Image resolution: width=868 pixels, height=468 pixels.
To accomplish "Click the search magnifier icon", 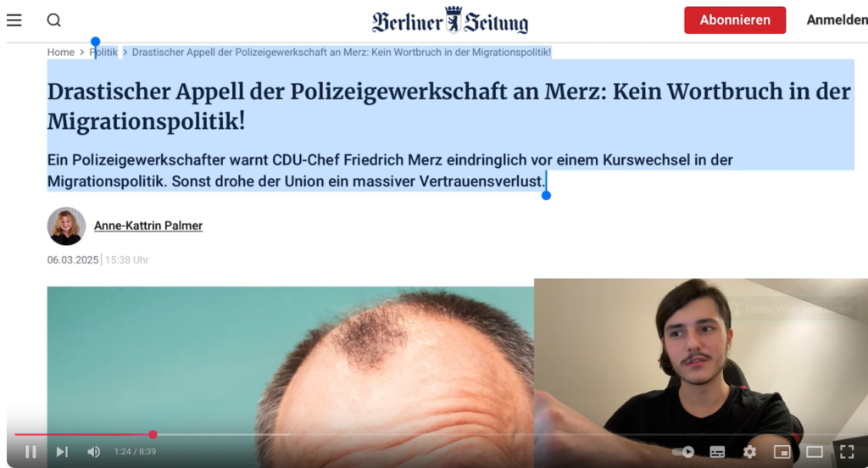I will 53,20.
